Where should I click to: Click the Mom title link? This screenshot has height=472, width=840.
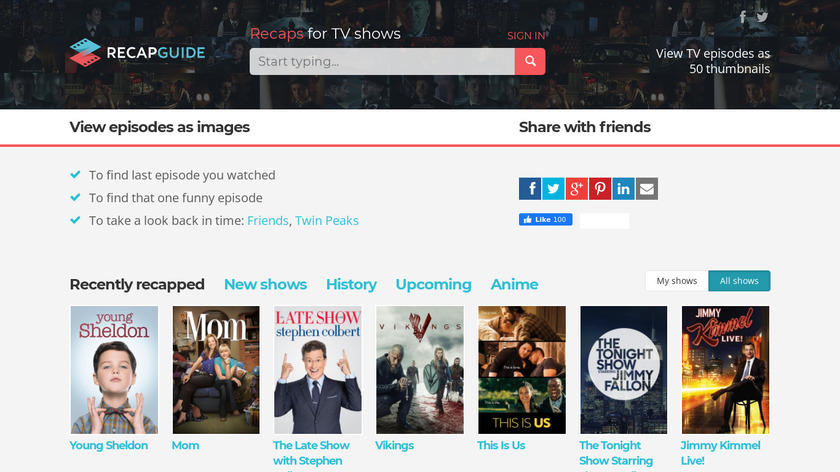click(185, 445)
